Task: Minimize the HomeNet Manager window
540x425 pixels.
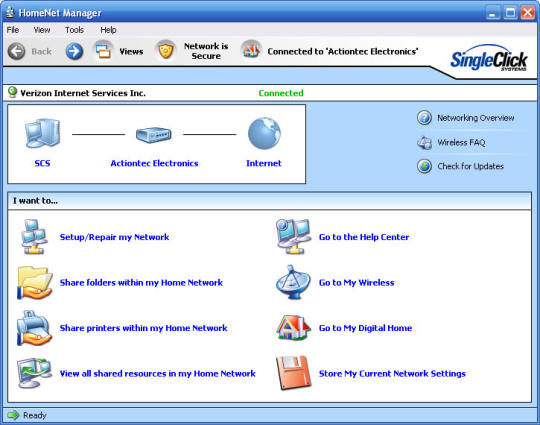Action: pyautogui.click(x=493, y=13)
